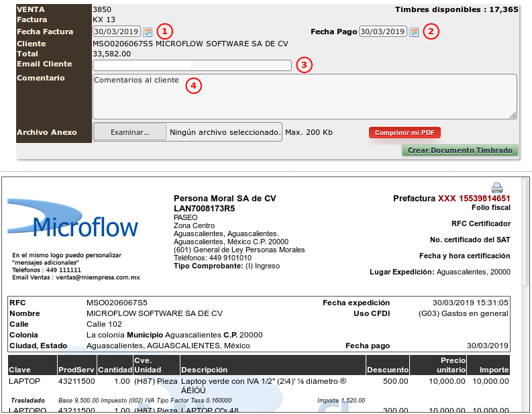Click the 'Max. 200 Kb' note
This screenshot has height=414, width=532.
[309, 132]
